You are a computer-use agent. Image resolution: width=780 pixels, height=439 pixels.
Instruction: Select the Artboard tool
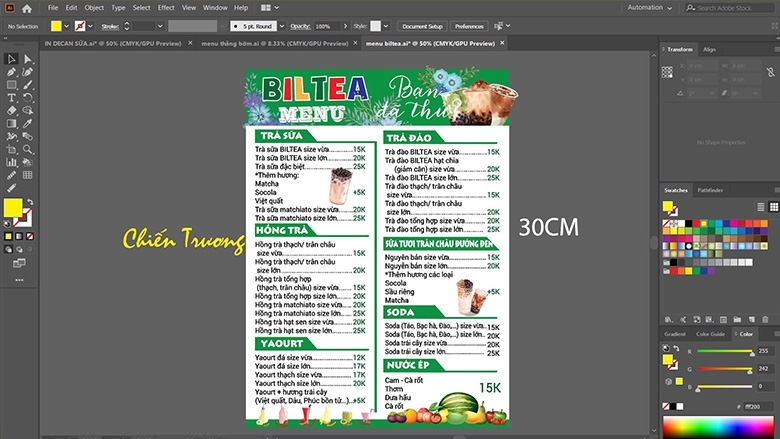(11, 149)
